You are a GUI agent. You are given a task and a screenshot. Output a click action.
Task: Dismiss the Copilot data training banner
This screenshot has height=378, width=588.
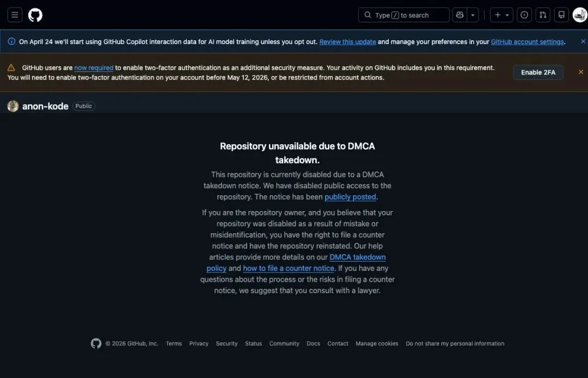[x=583, y=41]
